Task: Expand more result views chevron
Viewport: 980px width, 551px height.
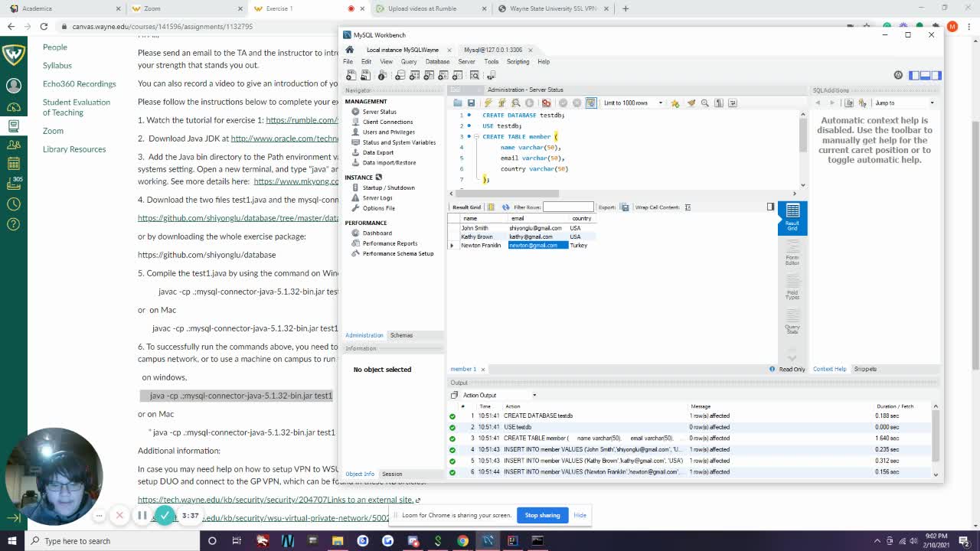Action: 792,357
